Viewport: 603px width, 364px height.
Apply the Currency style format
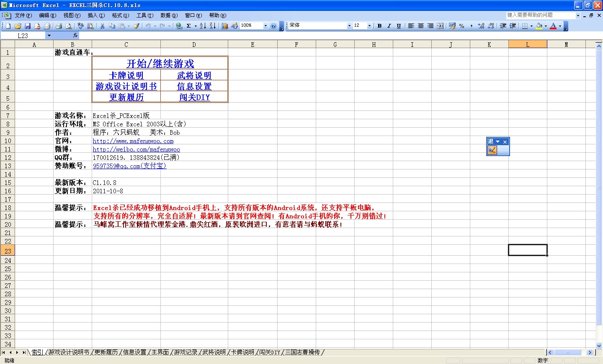[452, 26]
